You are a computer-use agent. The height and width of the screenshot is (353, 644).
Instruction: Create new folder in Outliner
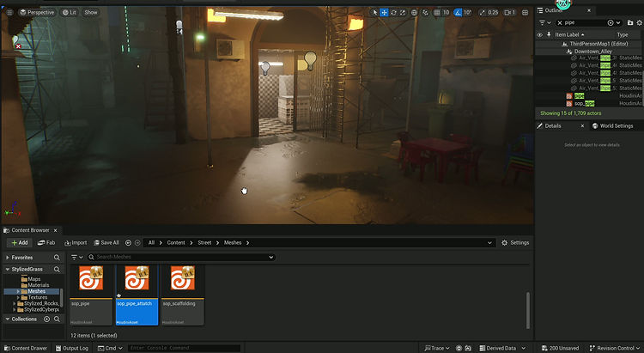(x=630, y=22)
